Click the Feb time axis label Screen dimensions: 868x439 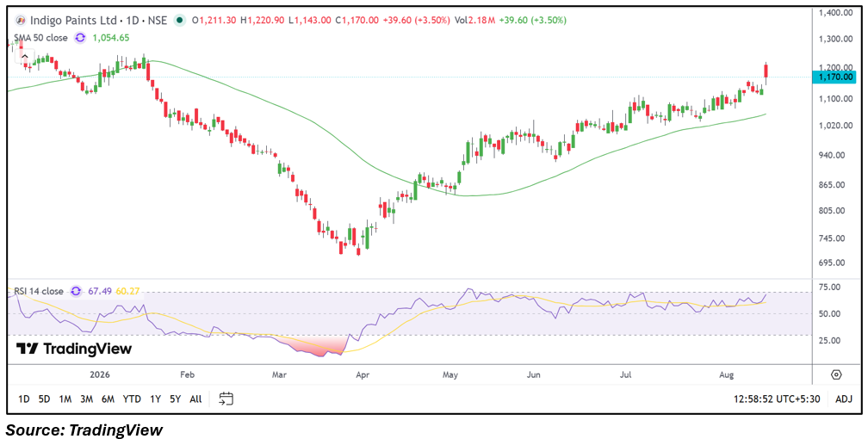click(x=189, y=374)
